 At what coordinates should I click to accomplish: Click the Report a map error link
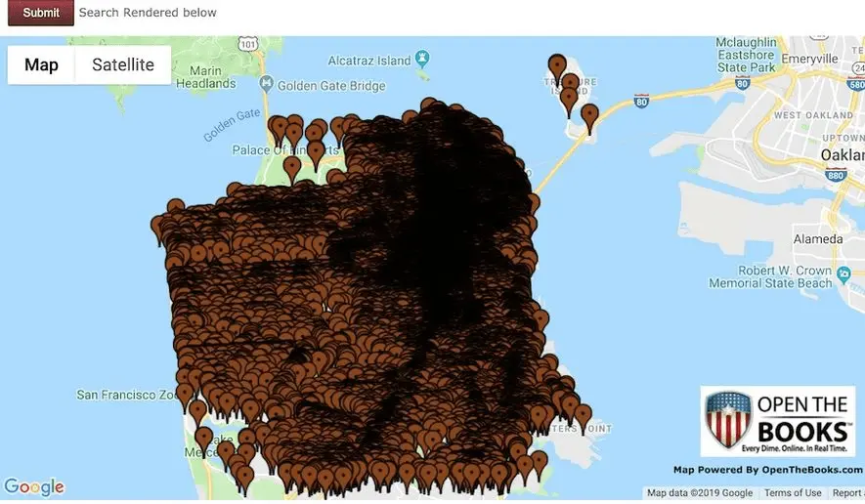click(x=847, y=493)
